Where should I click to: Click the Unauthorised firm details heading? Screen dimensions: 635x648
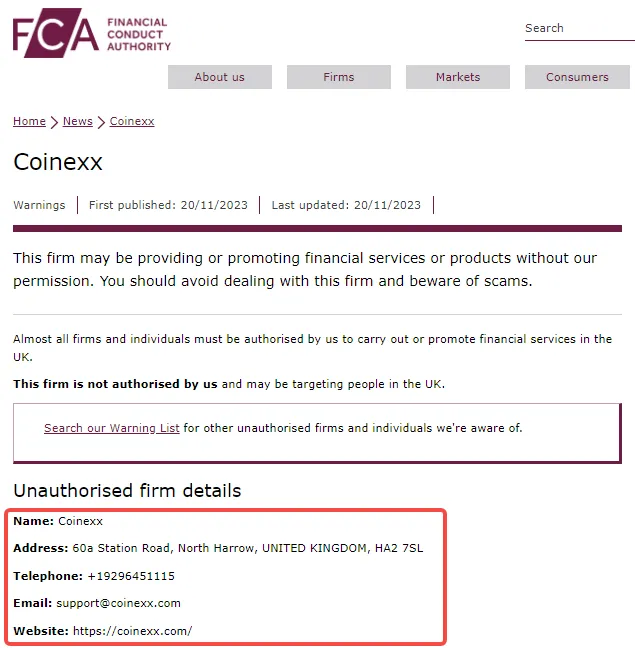coord(127,491)
